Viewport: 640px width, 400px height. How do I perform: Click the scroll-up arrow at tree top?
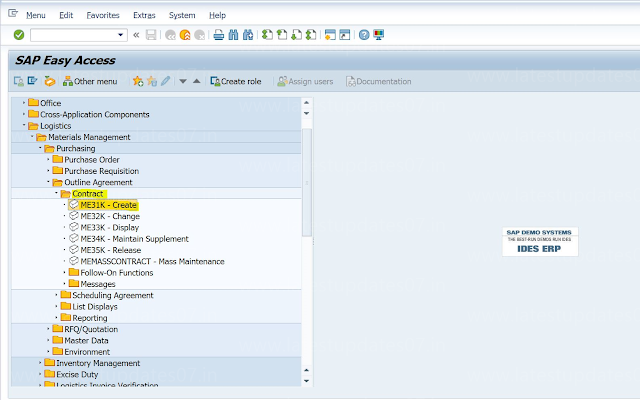tap(307, 102)
